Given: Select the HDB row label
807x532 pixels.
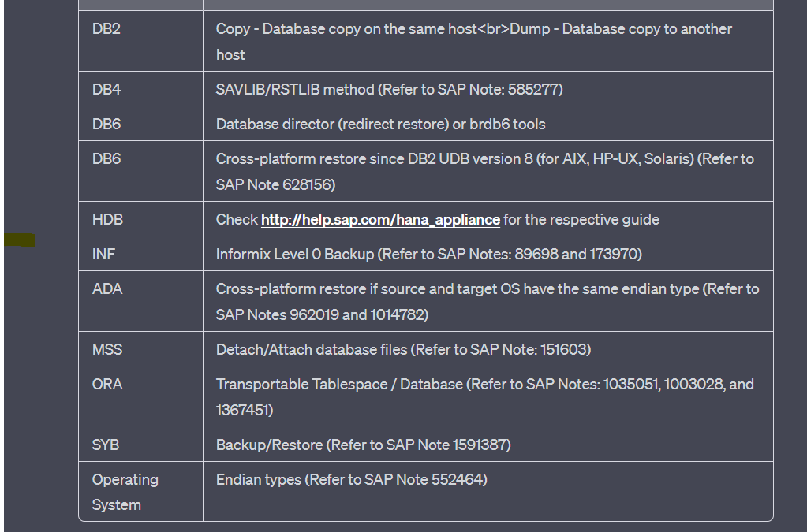Looking at the screenshot, I should tap(107, 219).
